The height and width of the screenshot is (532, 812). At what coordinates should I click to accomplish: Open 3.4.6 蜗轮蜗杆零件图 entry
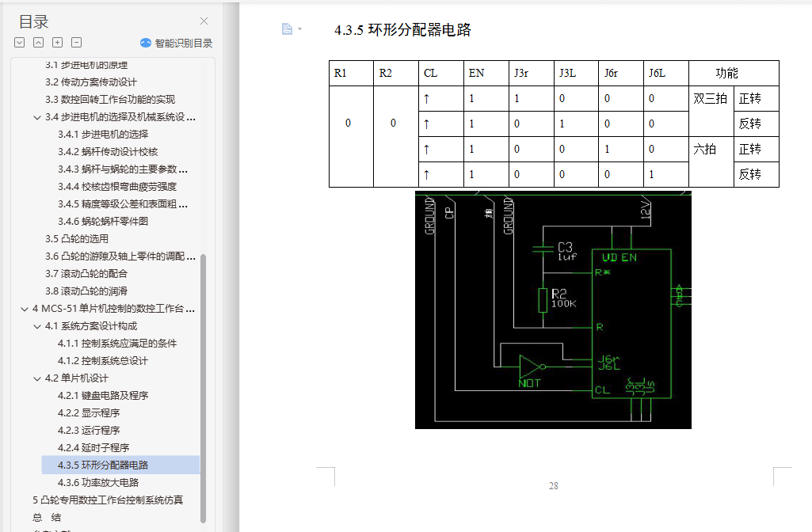pyautogui.click(x=103, y=222)
